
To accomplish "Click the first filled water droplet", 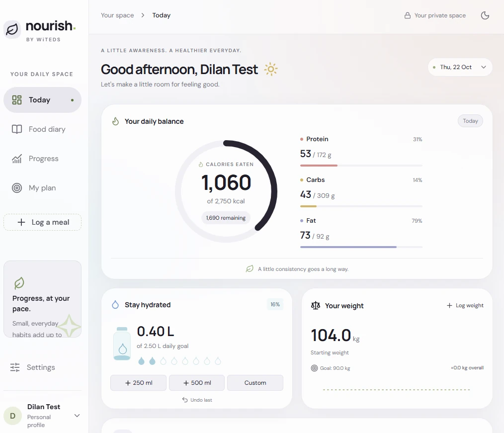I will click(142, 361).
